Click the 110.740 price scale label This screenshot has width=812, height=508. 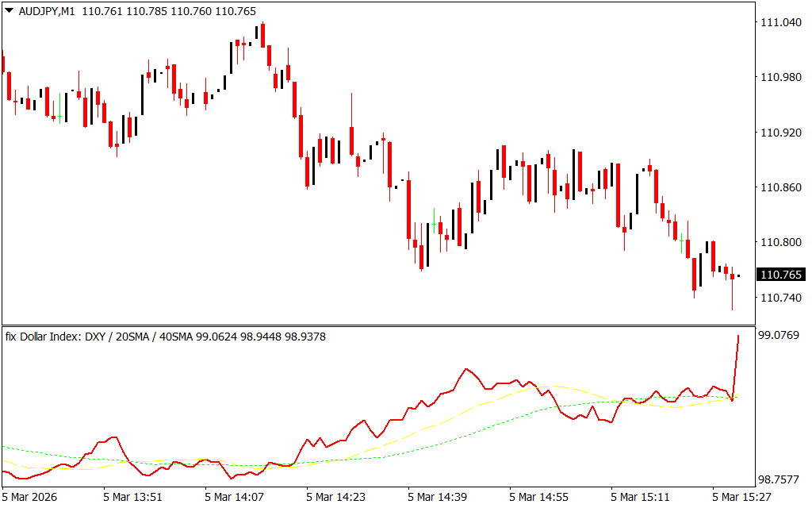coord(781,298)
